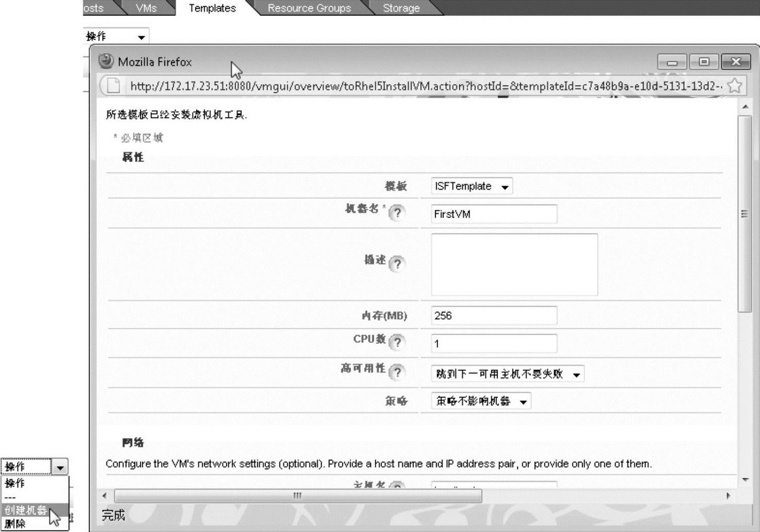
Task: Maximize the Mozilla Firefox window
Action: (704, 62)
